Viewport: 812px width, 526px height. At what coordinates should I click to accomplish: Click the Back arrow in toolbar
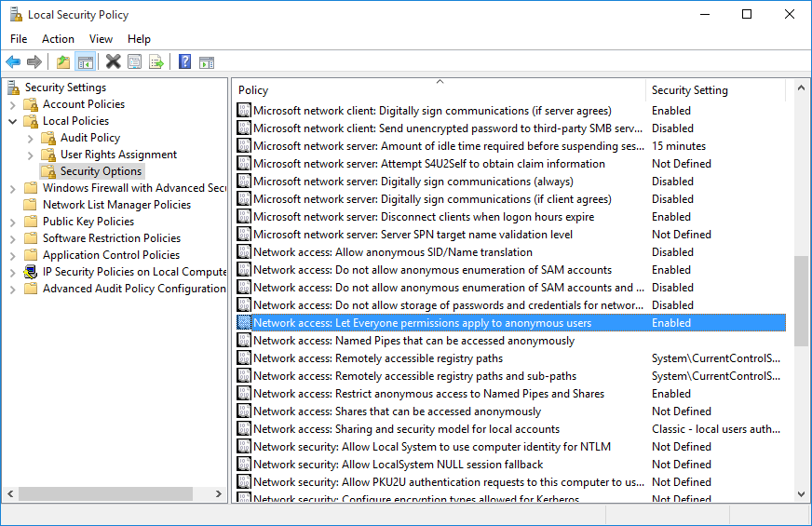[x=13, y=62]
